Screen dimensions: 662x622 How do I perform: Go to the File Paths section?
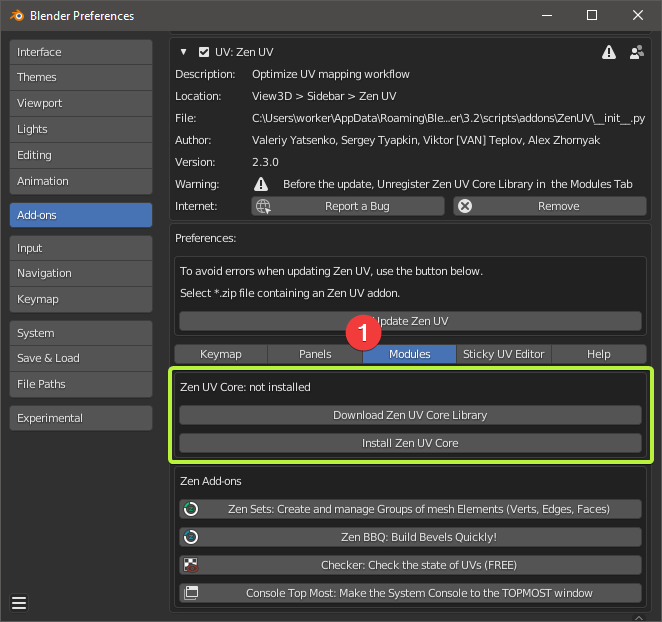[80, 384]
